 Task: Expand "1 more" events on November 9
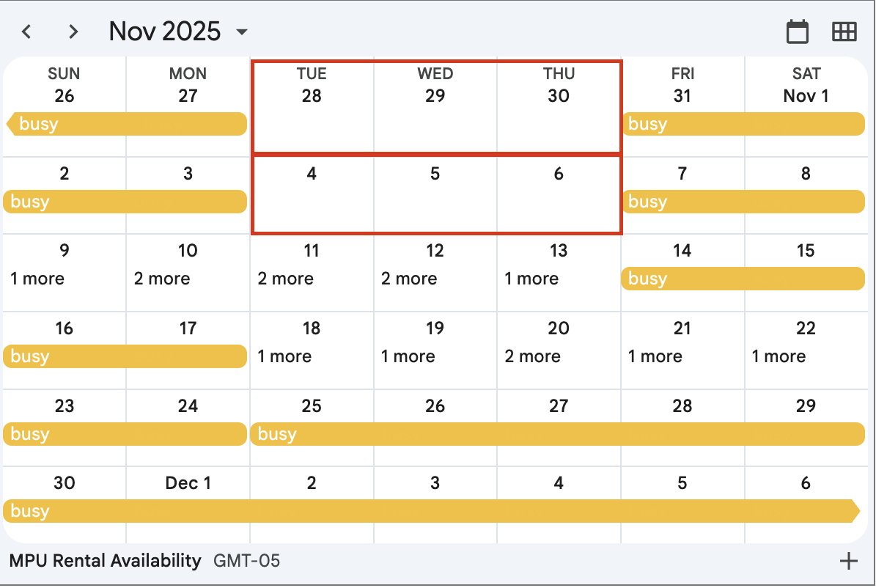coord(37,279)
